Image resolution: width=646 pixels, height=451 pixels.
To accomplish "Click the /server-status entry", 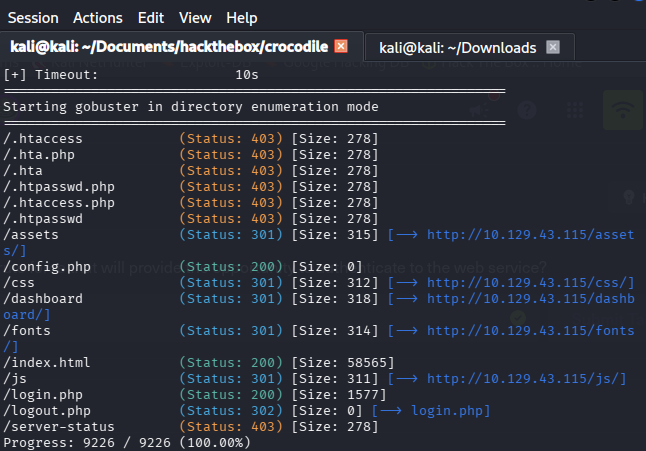I will [59, 427].
